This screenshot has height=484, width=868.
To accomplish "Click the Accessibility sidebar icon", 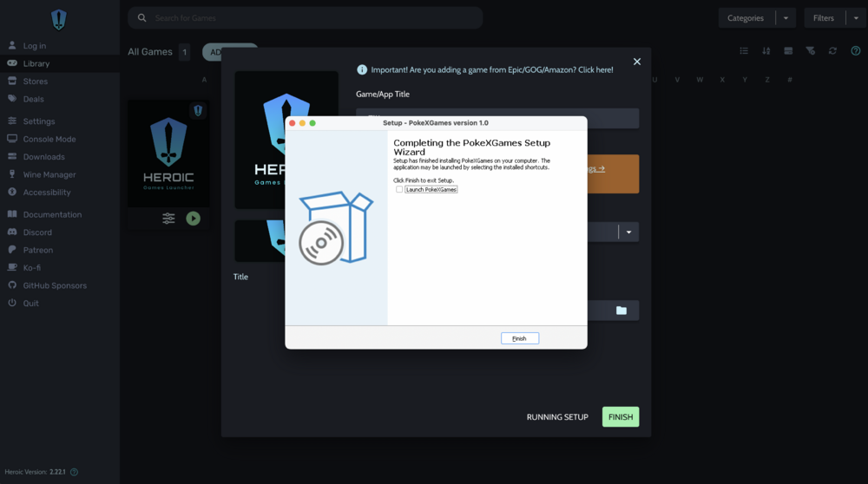I will coord(12,192).
